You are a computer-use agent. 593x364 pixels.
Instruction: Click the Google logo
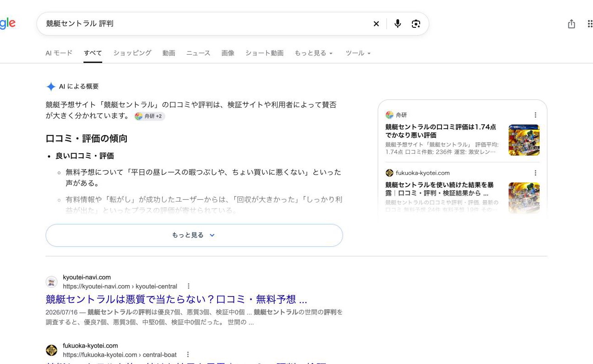click(8, 24)
